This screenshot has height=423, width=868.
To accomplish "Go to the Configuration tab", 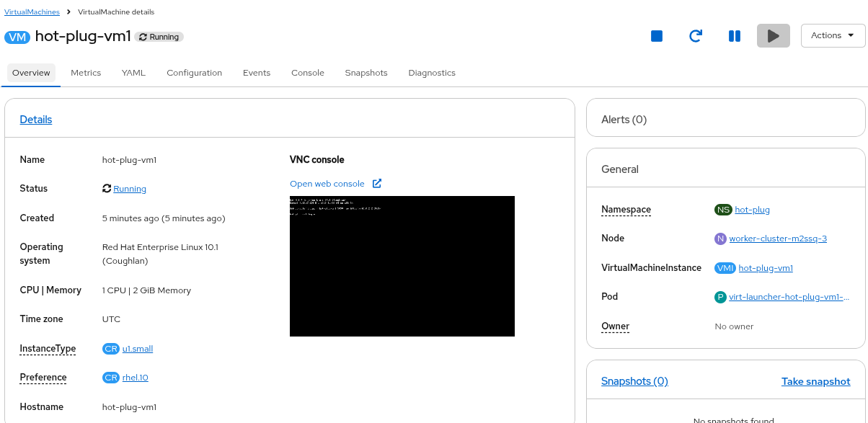I will (194, 73).
